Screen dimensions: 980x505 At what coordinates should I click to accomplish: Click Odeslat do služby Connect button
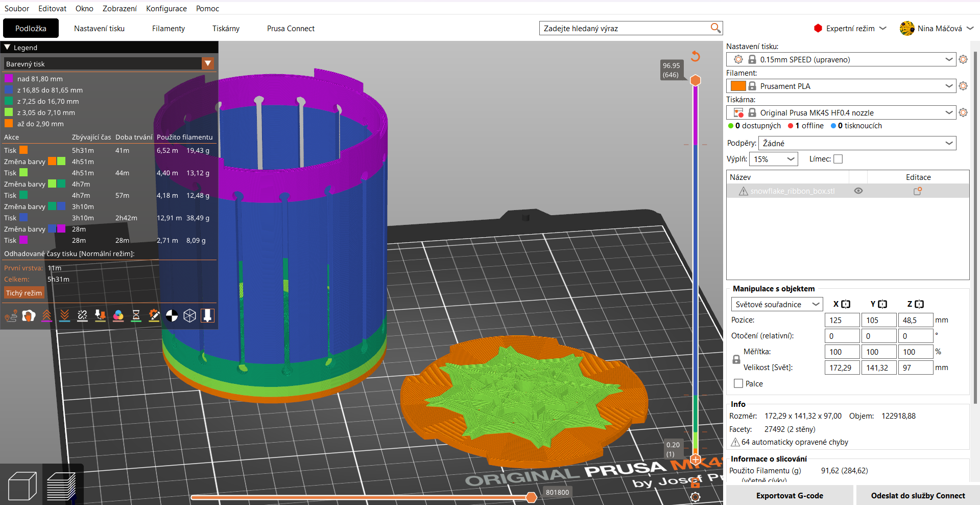point(918,495)
